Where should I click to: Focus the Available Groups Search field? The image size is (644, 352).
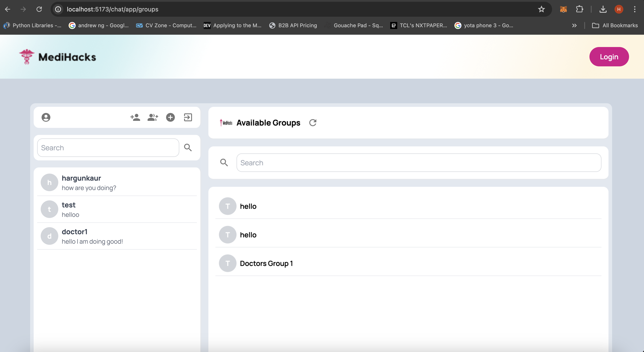pos(419,163)
